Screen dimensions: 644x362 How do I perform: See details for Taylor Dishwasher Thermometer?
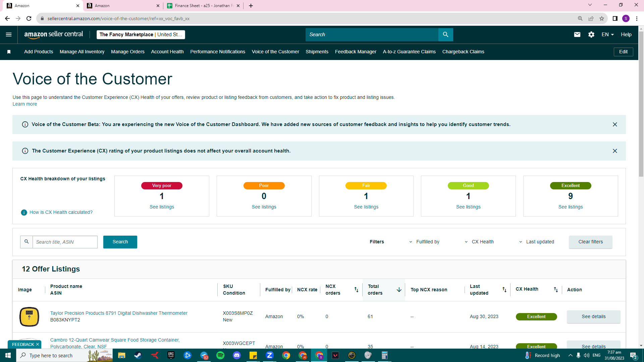(x=593, y=317)
